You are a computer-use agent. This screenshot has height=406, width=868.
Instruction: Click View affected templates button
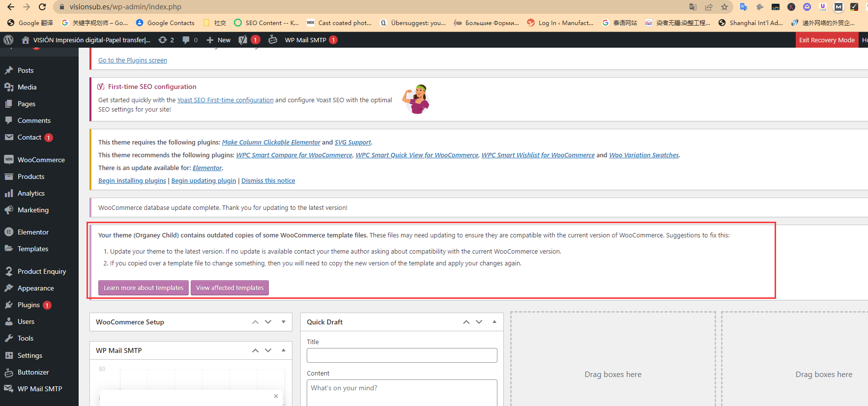[x=230, y=288]
